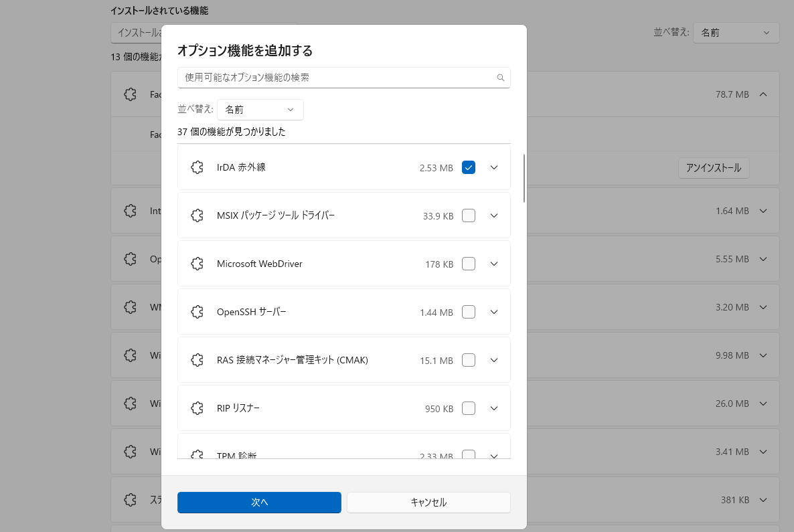Click the 33.9 KB size value
This screenshot has width=794, height=532.
(x=438, y=216)
